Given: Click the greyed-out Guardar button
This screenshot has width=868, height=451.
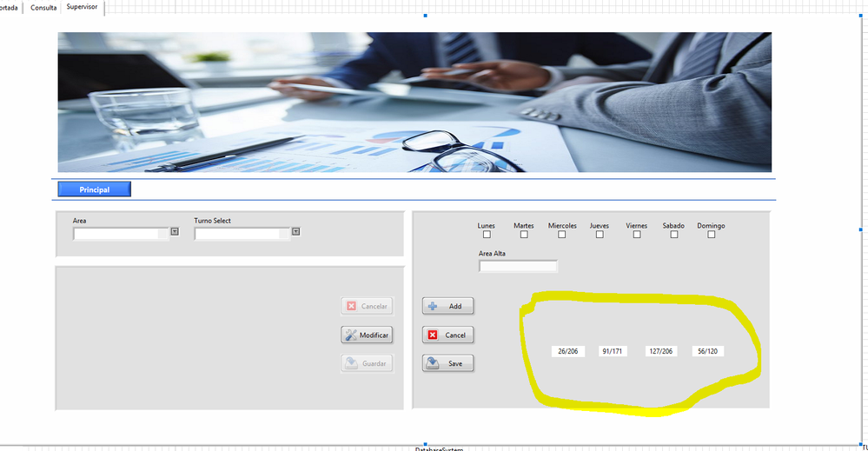Looking at the screenshot, I should coord(367,363).
